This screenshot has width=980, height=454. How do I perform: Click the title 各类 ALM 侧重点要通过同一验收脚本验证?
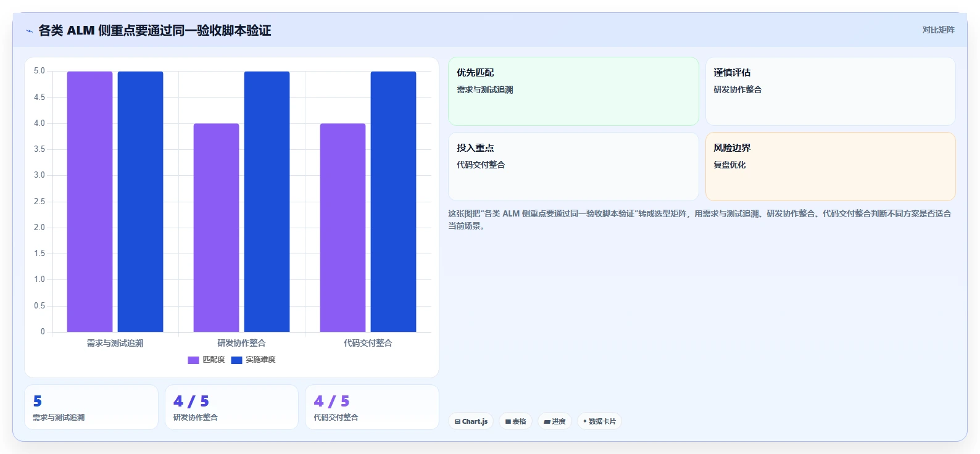tap(155, 30)
